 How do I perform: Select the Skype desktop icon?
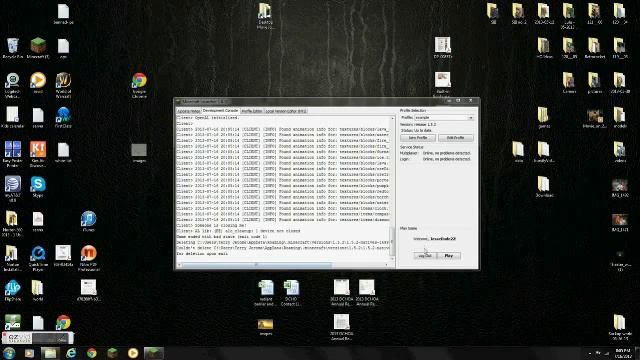coord(38,187)
